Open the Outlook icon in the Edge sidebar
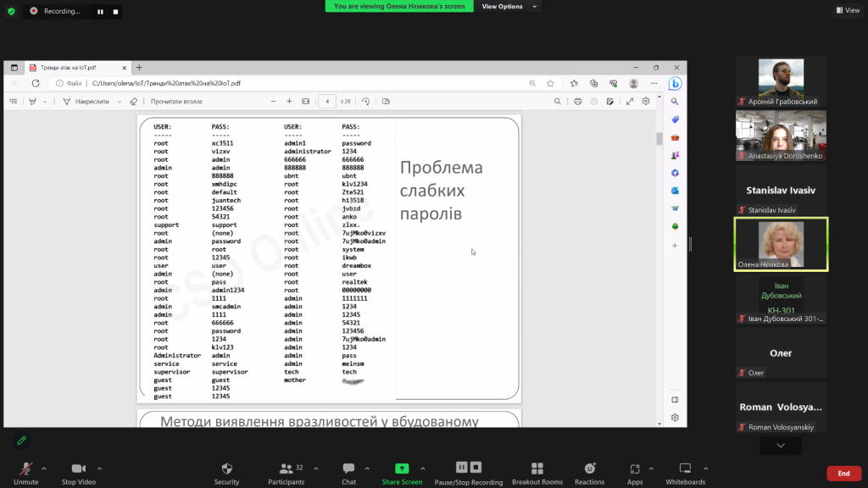Viewport: 868px width, 488px height. (x=675, y=191)
